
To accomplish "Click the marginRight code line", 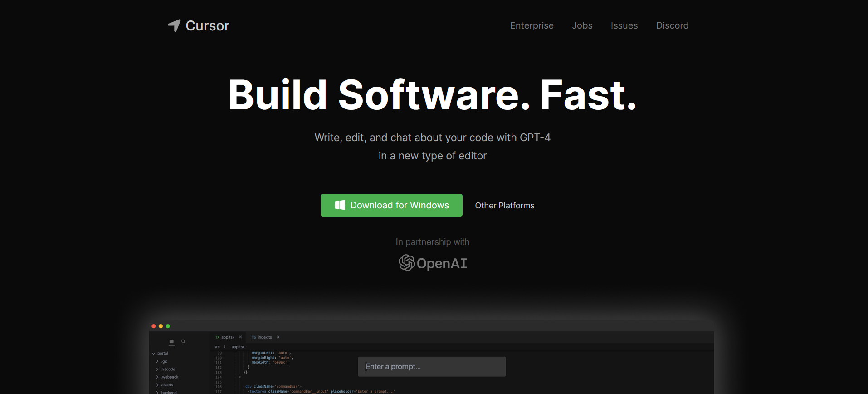I will click(272, 358).
